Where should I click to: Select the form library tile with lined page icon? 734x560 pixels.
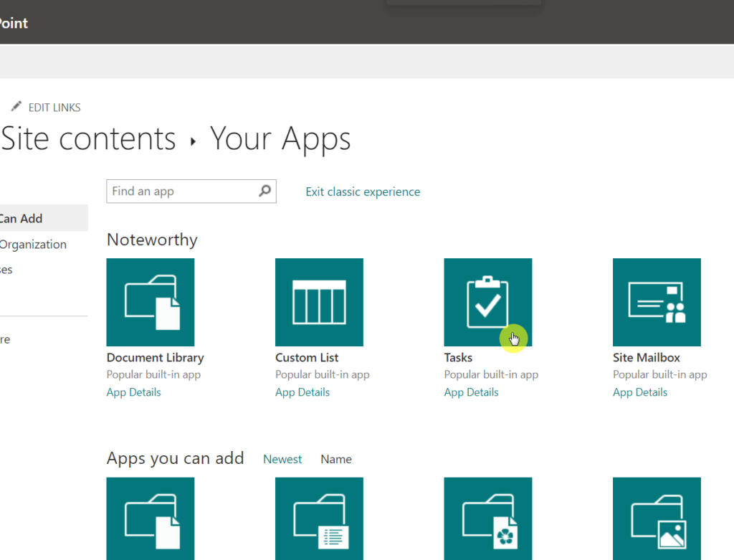point(319,519)
